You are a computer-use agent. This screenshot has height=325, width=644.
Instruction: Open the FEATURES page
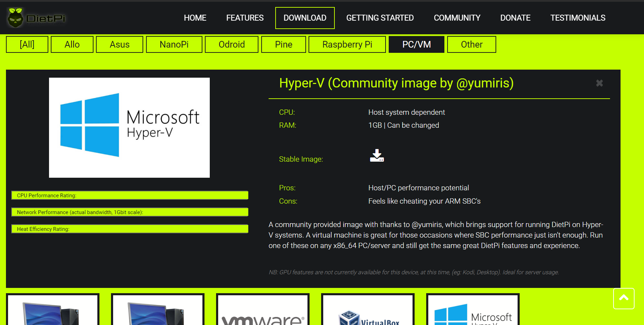click(245, 18)
